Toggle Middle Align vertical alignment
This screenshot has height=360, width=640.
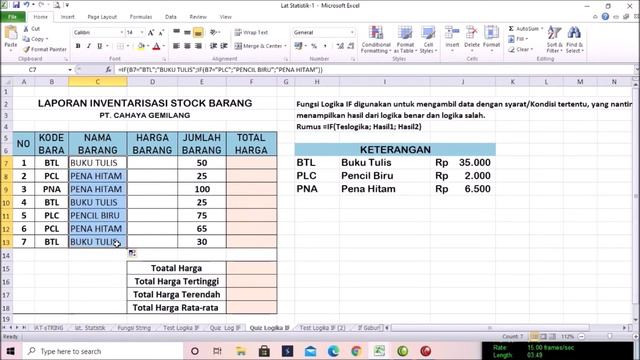[187, 32]
